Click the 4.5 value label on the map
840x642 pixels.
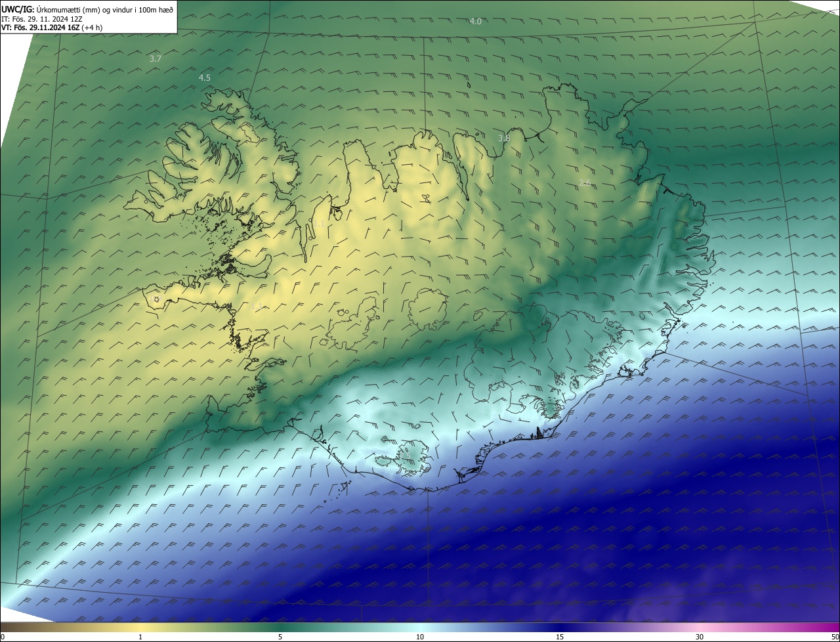[x=205, y=77]
